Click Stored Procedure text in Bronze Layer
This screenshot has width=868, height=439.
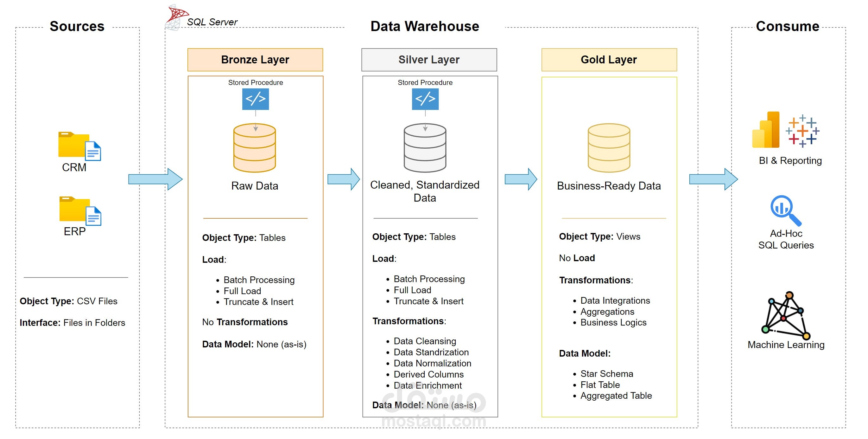click(x=256, y=83)
